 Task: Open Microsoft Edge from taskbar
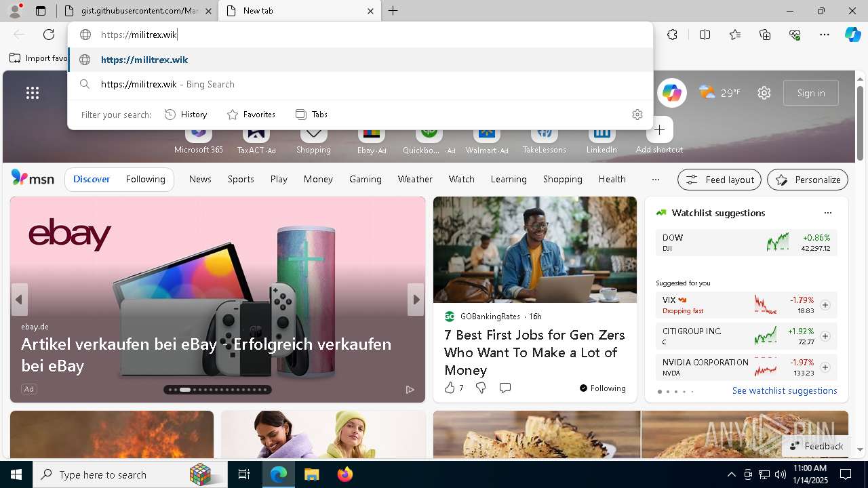click(279, 474)
